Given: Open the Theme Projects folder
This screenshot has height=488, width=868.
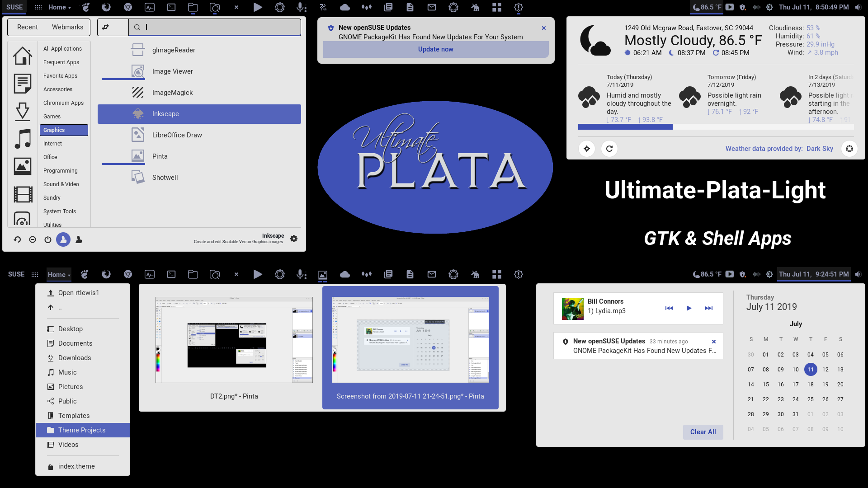Looking at the screenshot, I should point(83,430).
